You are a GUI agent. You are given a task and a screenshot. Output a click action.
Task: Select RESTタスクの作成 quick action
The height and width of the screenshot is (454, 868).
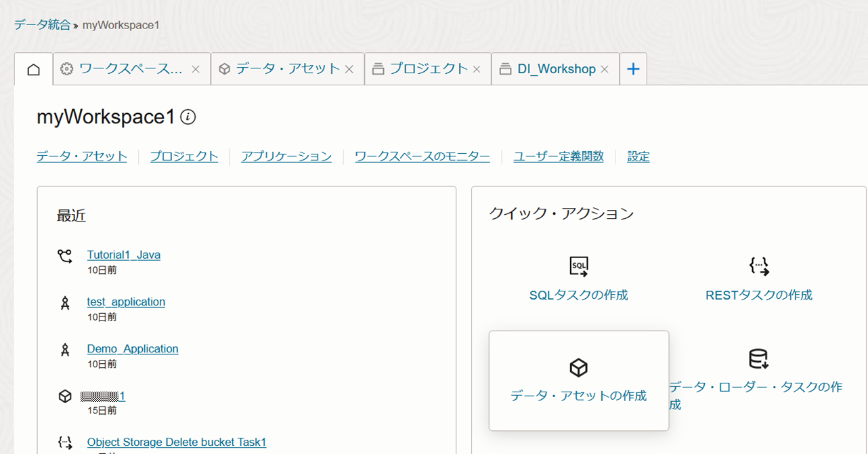pos(759,295)
